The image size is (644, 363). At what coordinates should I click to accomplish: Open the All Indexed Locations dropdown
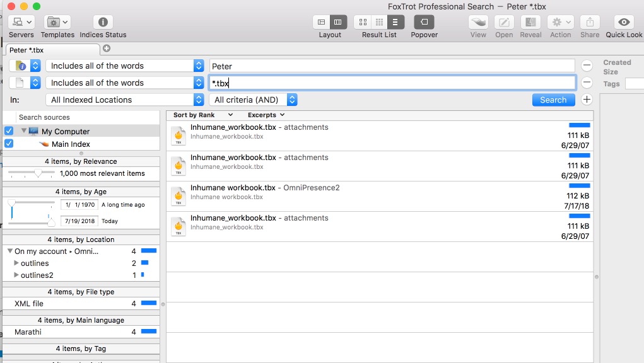tap(125, 100)
